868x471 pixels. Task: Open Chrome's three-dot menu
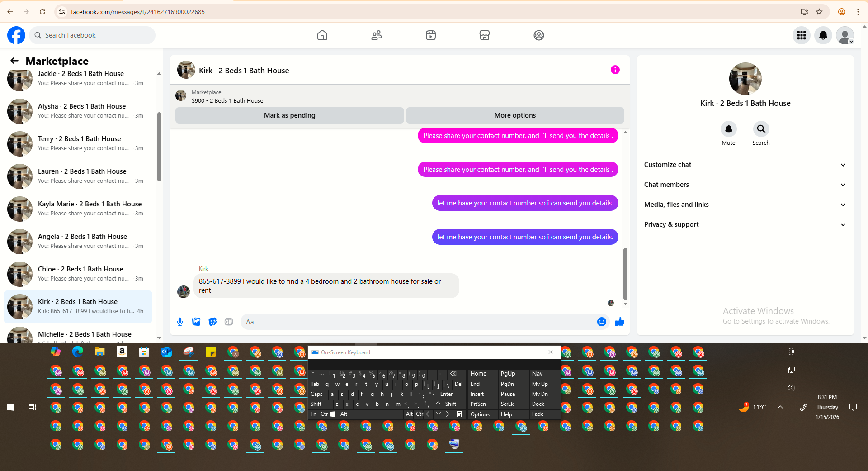(858, 12)
